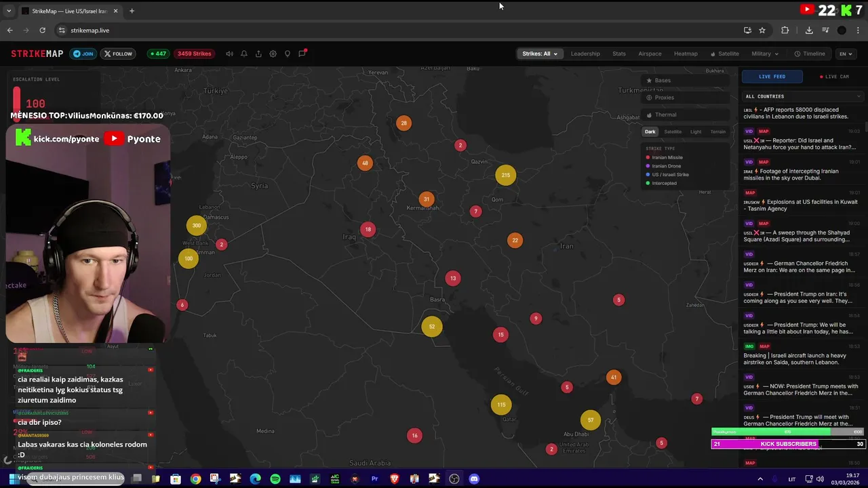868x488 pixels.
Task: Switch to the LIVE CAM tab
Action: [834, 77]
